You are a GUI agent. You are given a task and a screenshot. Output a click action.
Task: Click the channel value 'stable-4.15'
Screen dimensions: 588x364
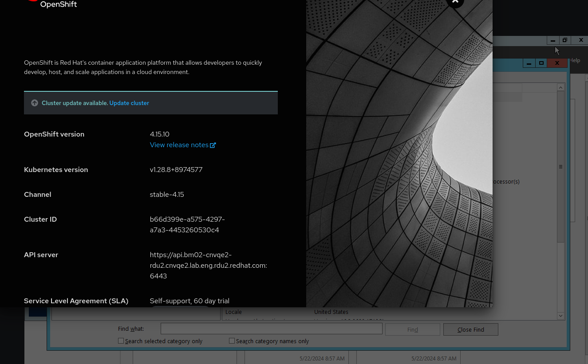(167, 195)
